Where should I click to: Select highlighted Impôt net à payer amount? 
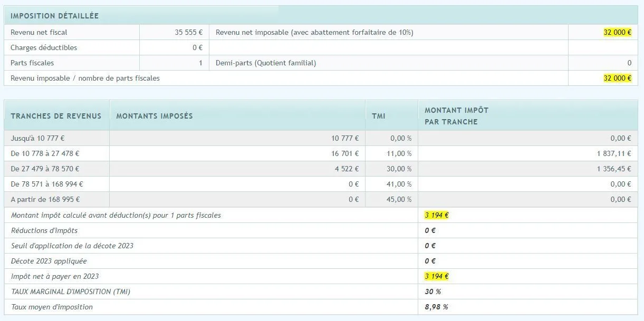click(437, 276)
